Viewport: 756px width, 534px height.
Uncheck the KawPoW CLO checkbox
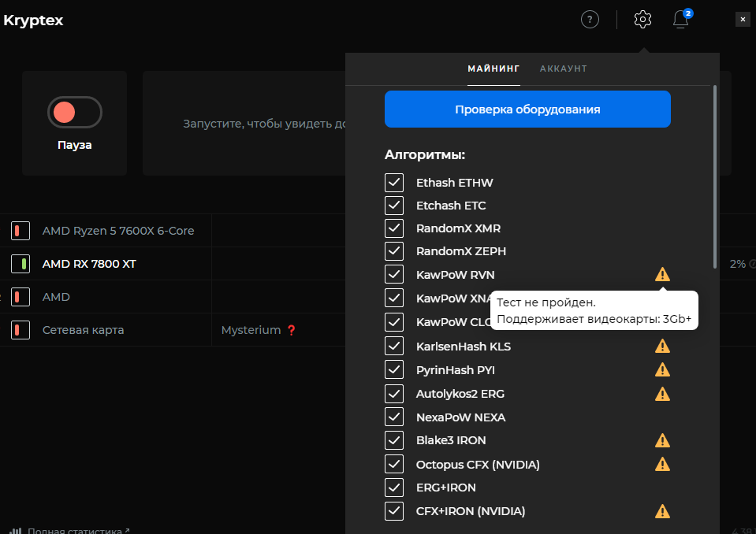(x=394, y=321)
